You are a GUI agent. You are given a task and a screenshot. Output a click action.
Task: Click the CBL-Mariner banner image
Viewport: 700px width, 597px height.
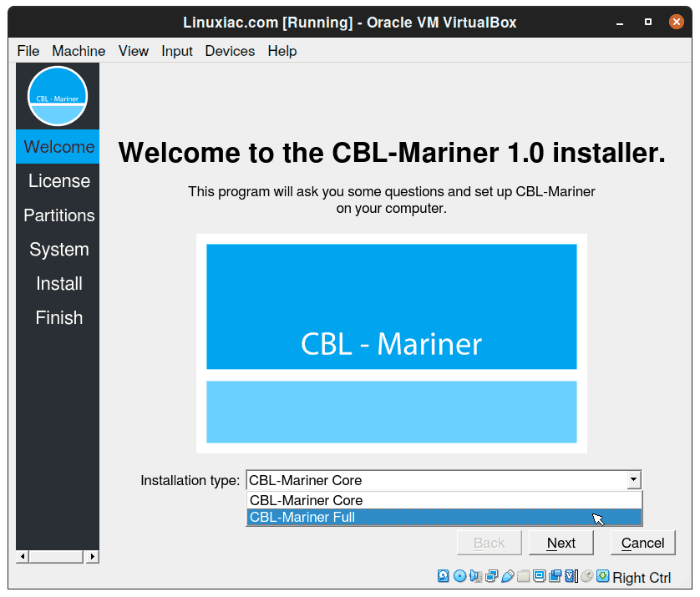point(392,343)
